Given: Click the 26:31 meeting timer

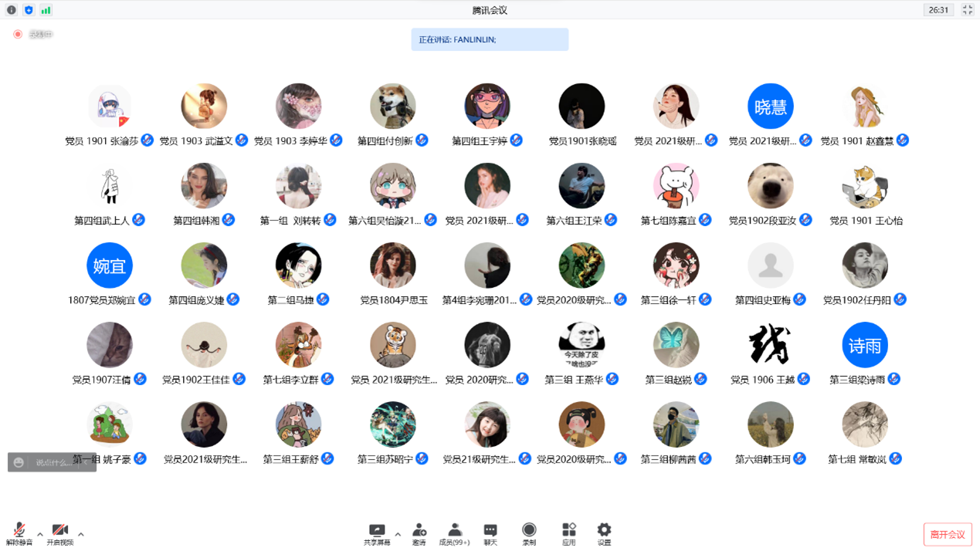Looking at the screenshot, I should click(x=938, y=10).
